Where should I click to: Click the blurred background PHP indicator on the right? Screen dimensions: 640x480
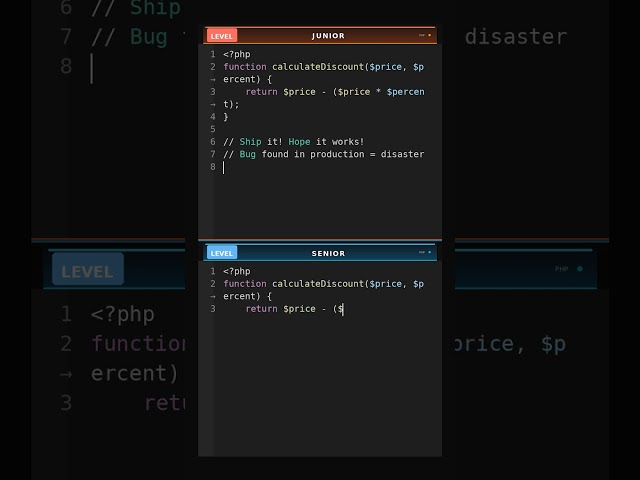click(x=568, y=269)
